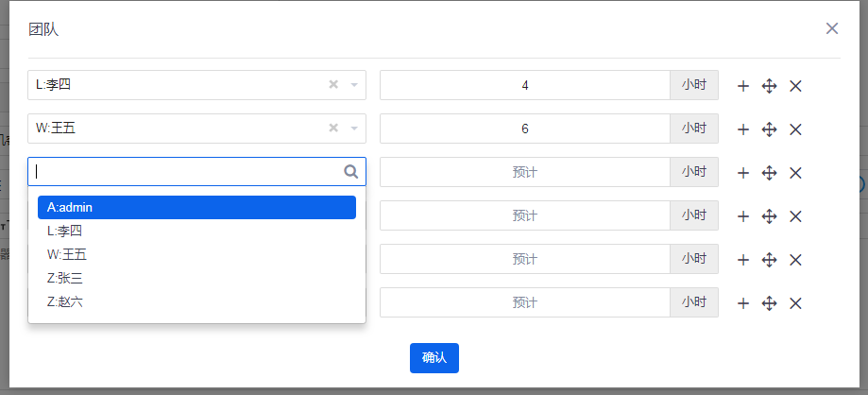Viewport: 868px width, 395px height.
Task: Click the move handle on the 李四 row
Action: (x=769, y=86)
